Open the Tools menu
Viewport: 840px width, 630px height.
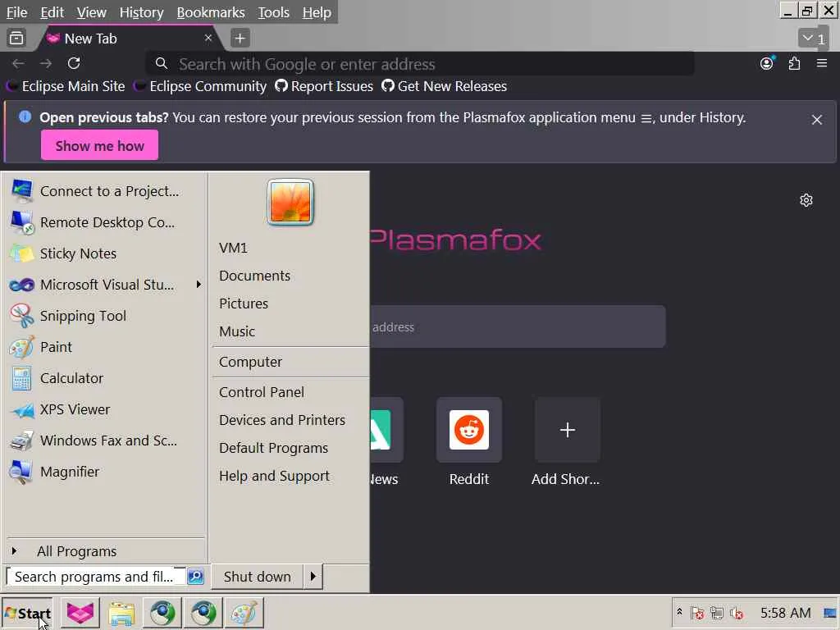pos(273,11)
